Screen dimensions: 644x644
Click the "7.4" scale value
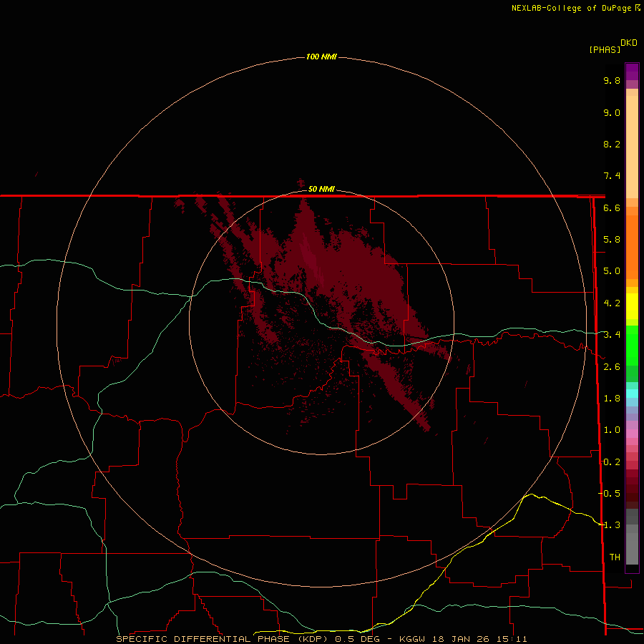pyautogui.click(x=612, y=176)
